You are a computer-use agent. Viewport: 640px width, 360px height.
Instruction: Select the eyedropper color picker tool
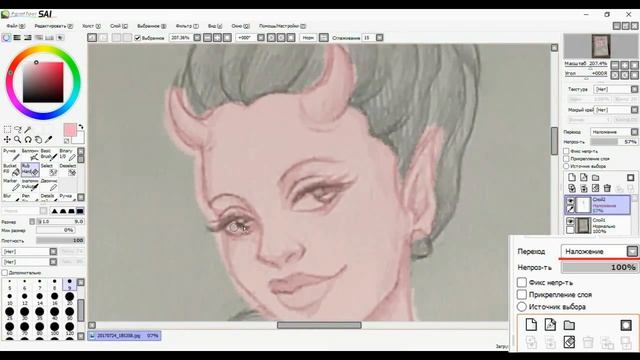tap(48, 140)
